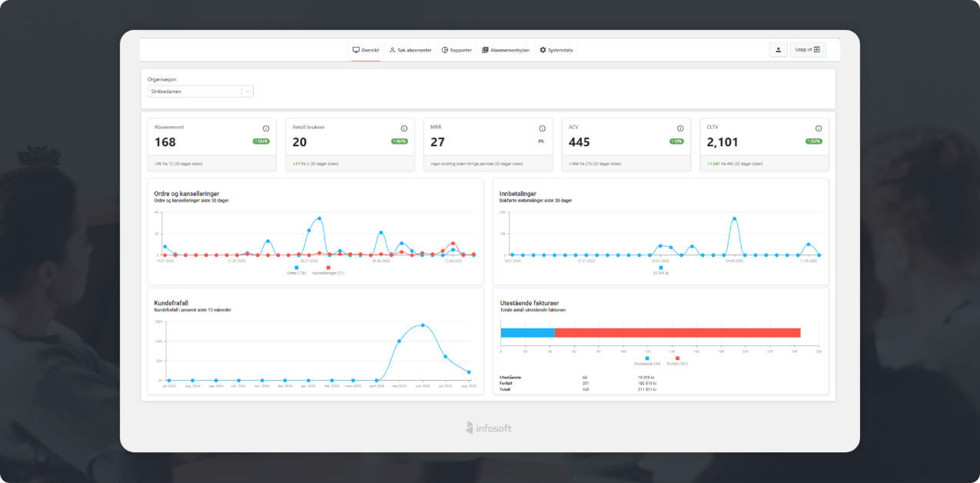Click the gear icon beside Systemdata

[x=543, y=50]
